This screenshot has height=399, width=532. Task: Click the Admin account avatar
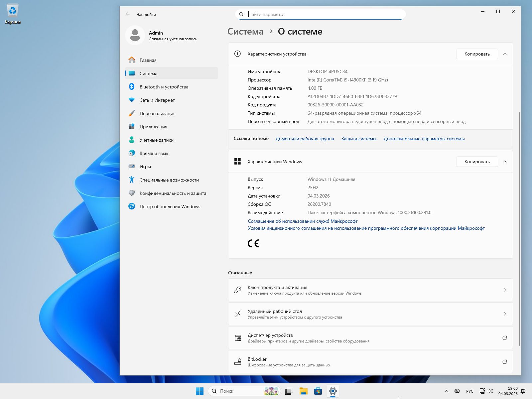135,36
